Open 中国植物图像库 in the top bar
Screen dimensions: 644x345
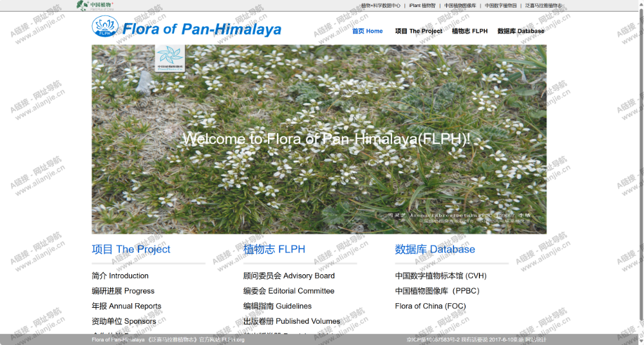tap(460, 6)
